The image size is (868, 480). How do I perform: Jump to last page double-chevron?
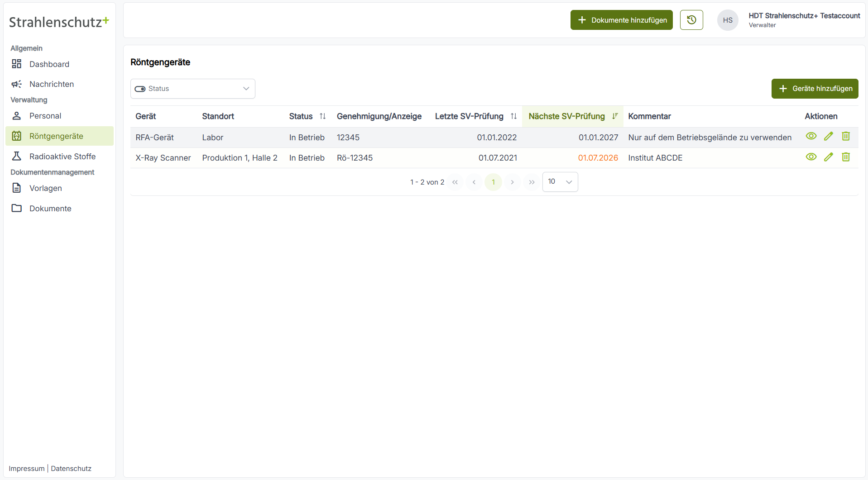point(532,182)
